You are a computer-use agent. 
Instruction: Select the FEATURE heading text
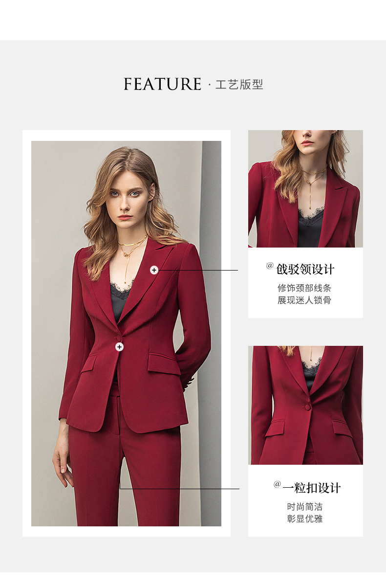162,84
